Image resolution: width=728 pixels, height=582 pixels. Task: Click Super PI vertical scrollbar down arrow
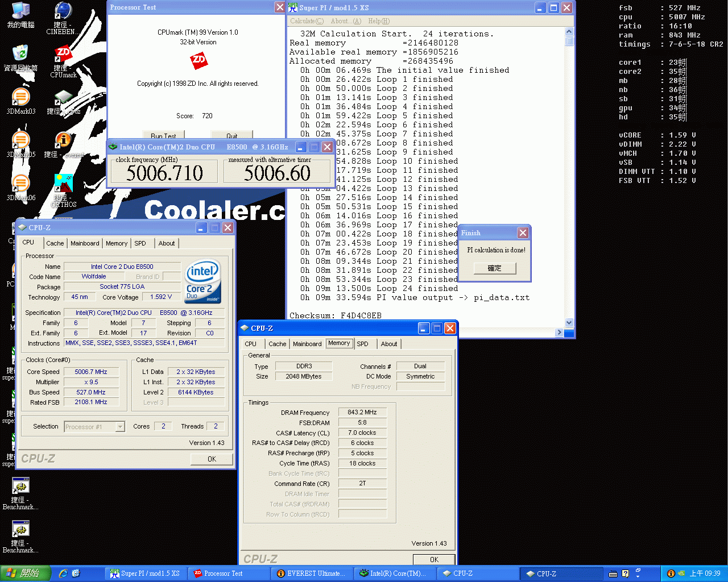(569, 323)
